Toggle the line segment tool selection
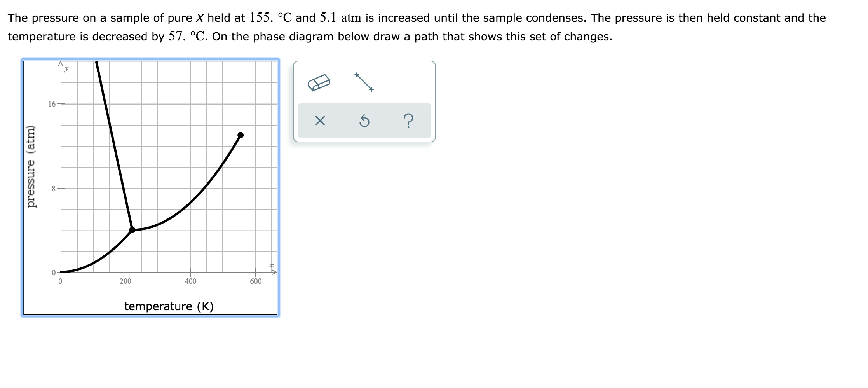This screenshot has width=868, height=388. pos(364,82)
